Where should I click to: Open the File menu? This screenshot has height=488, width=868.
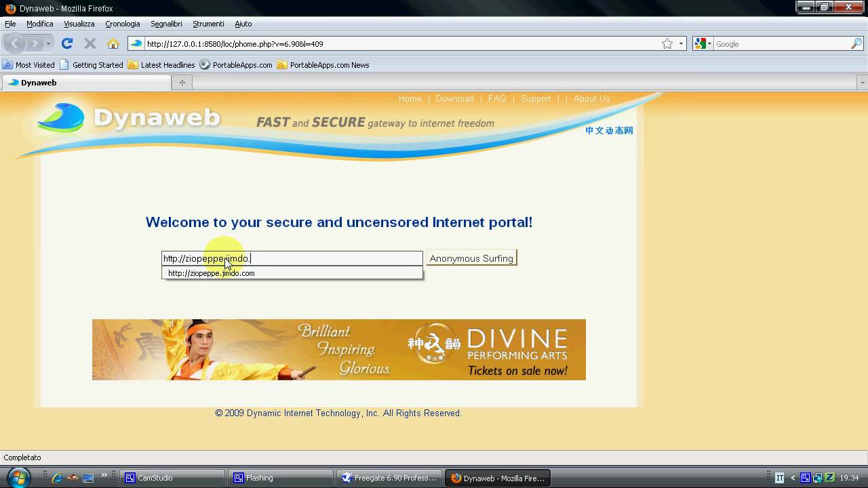10,24
